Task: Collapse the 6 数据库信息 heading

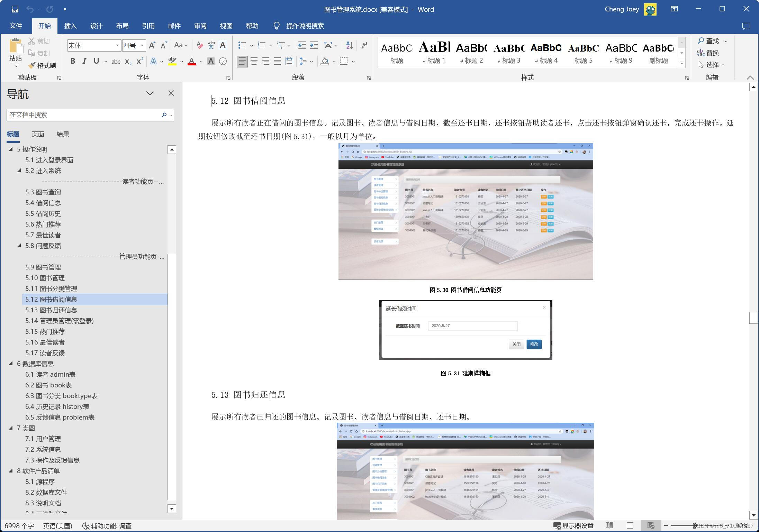Action: click(x=11, y=364)
